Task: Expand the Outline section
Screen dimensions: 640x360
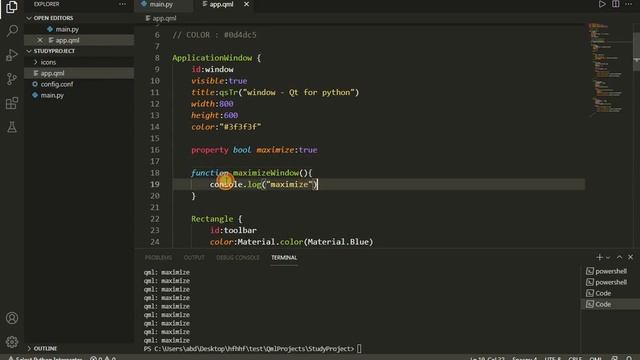Action: pos(45,349)
